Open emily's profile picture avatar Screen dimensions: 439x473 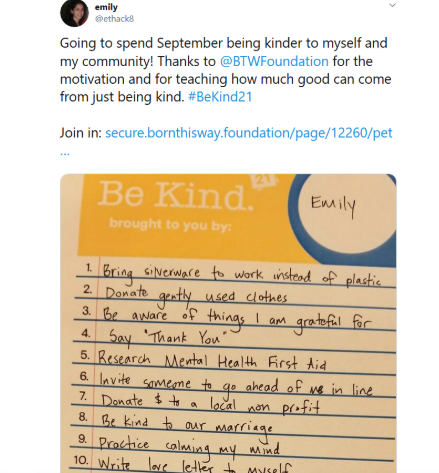click(x=74, y=13)
